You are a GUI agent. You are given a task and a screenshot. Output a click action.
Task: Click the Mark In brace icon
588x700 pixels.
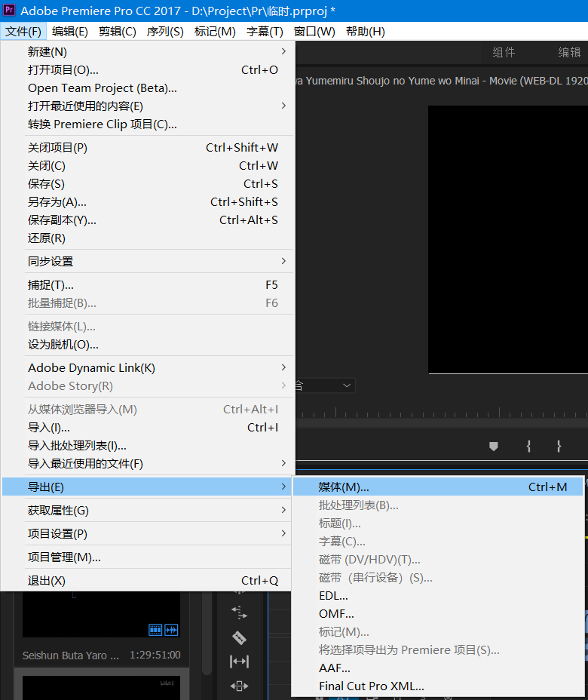[x=528, y=446]
